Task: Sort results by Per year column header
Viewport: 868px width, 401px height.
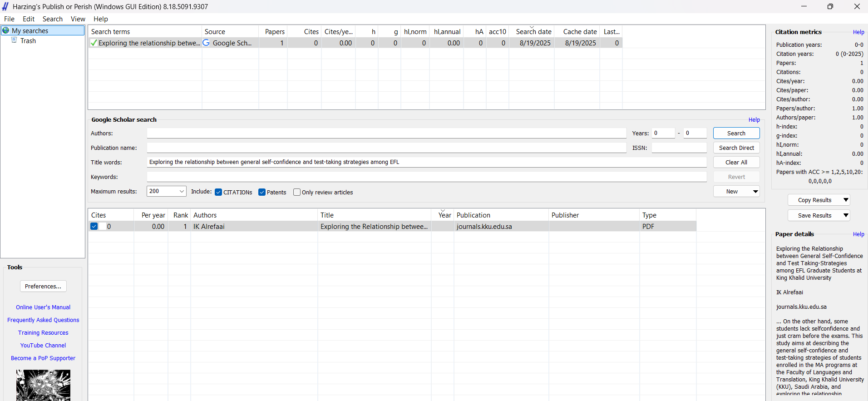Action: click(151, 215)
